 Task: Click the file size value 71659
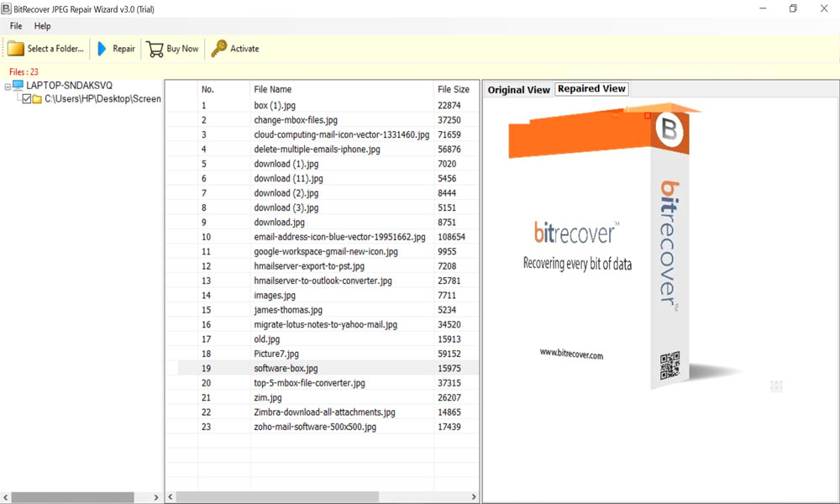click(449, 134)
